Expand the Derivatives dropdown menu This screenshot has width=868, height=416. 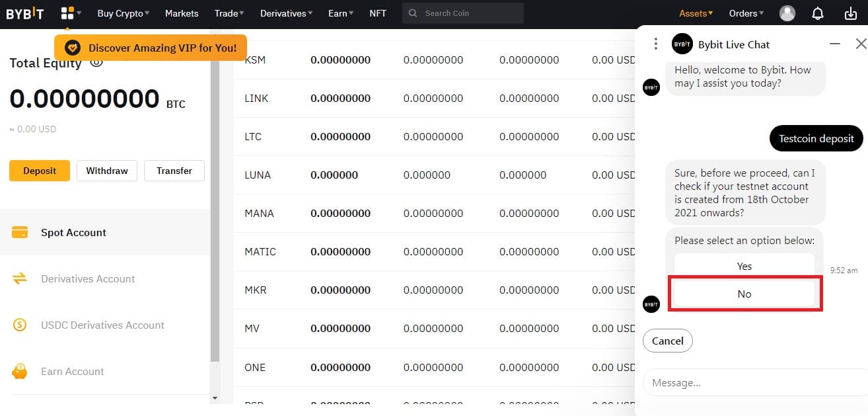pos(286,13)
